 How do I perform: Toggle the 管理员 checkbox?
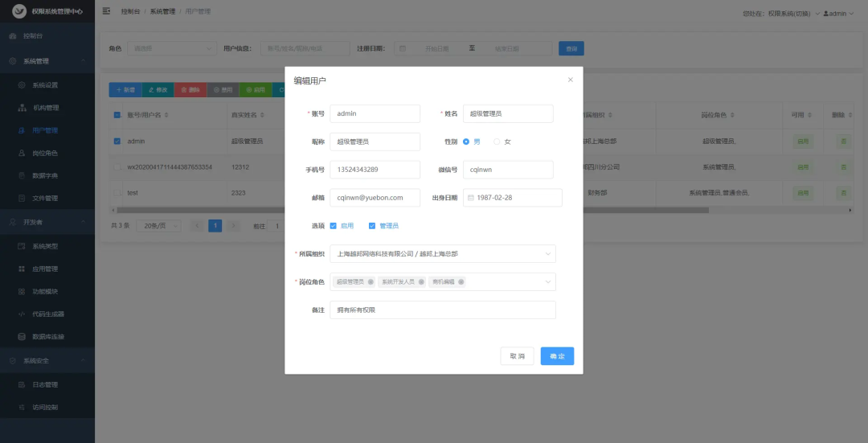(x=372, y=226)
